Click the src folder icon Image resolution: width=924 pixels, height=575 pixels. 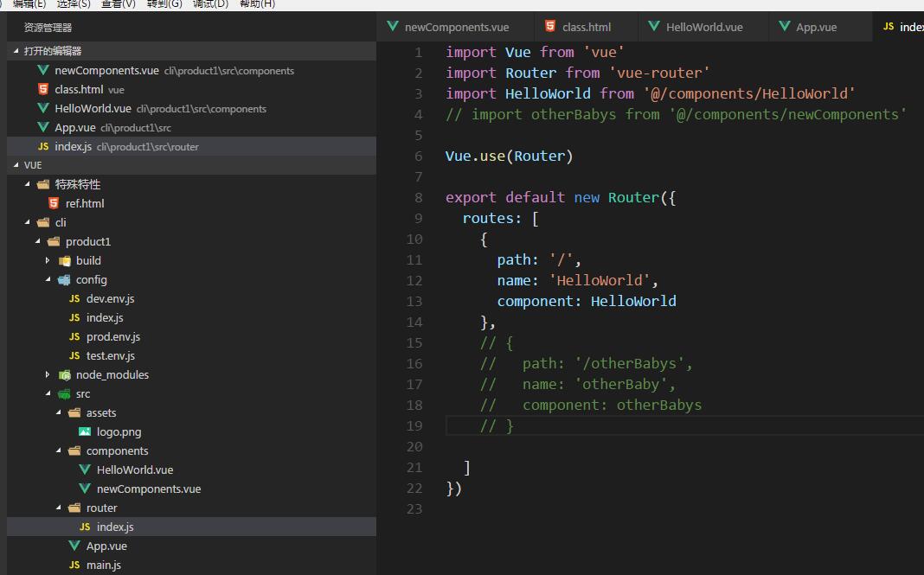pos(64,393)
